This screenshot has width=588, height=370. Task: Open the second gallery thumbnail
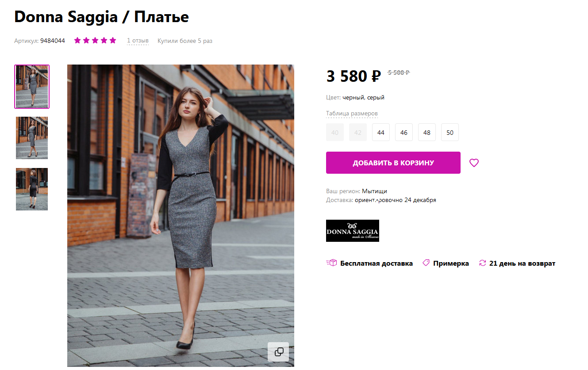31,138
